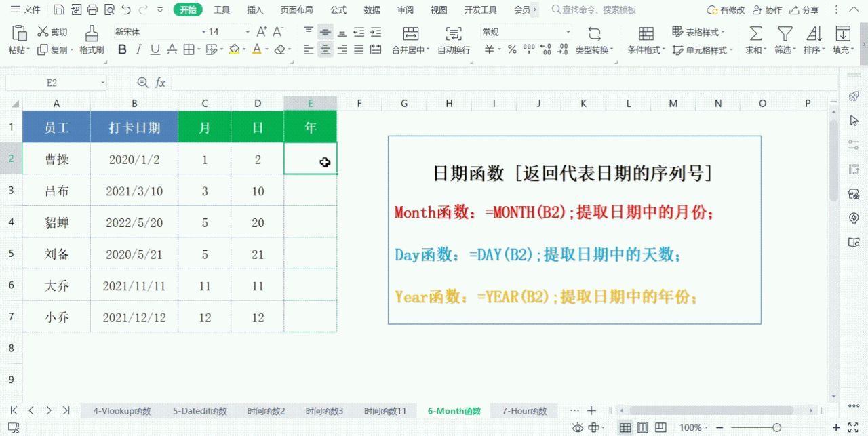Viewport: 868px width, 436px height.
Task: Toggle Bold formatting
Action: pos(122,49)
